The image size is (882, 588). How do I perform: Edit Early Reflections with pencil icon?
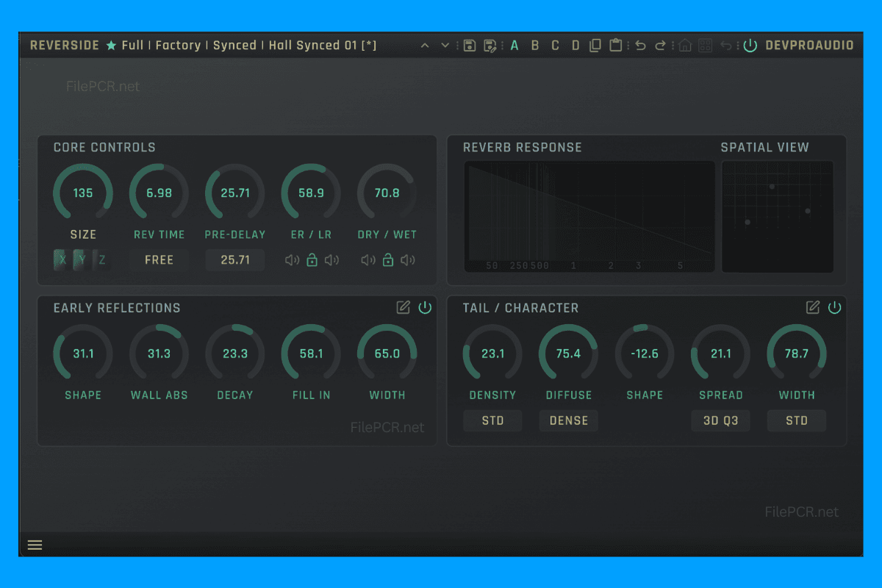(x=403, y=307)
